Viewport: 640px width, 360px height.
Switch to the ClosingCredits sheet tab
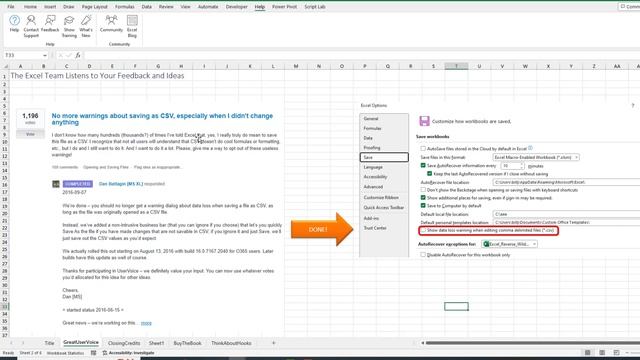coord(124,343)
